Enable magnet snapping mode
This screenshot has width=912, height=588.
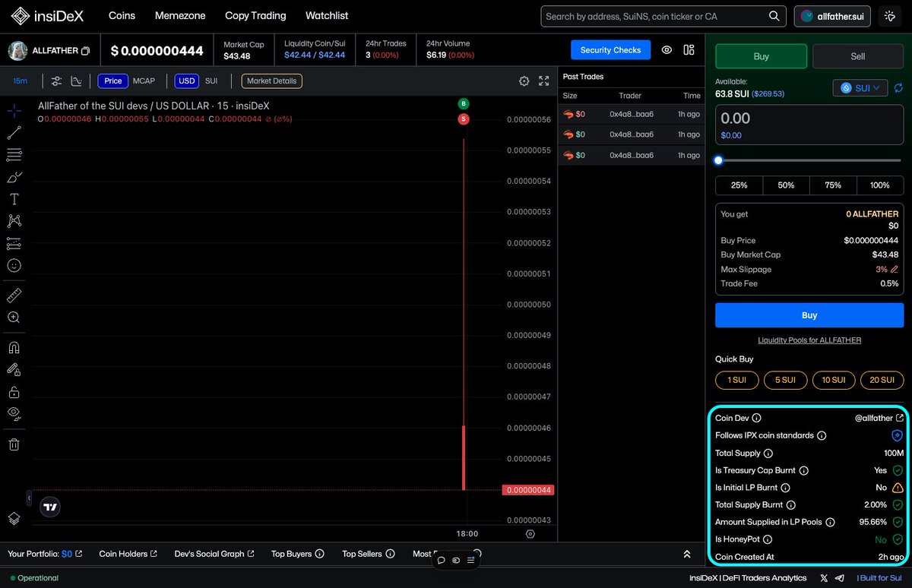coord(14,347)
